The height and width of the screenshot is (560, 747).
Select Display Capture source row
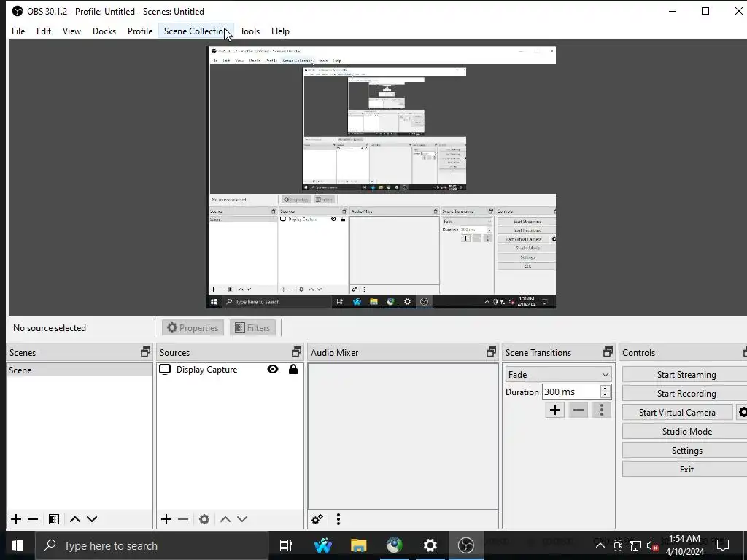(x=230, y=370)
